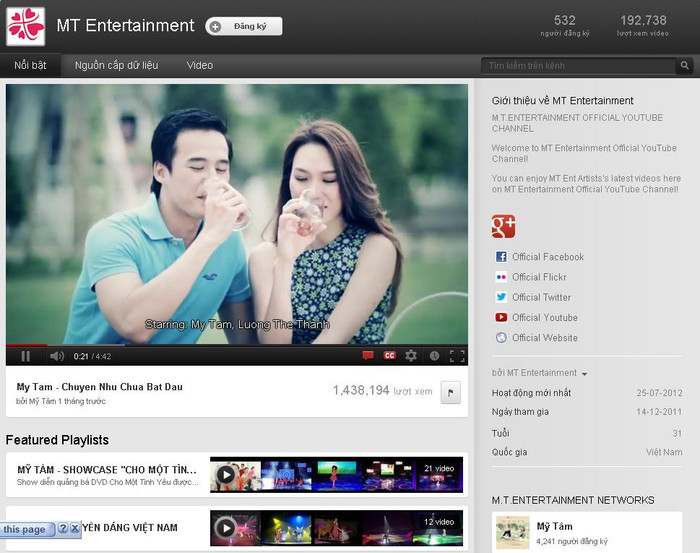Open Official Website link
The height and width of the screenshot is (553, 700).
click(545, 338)
